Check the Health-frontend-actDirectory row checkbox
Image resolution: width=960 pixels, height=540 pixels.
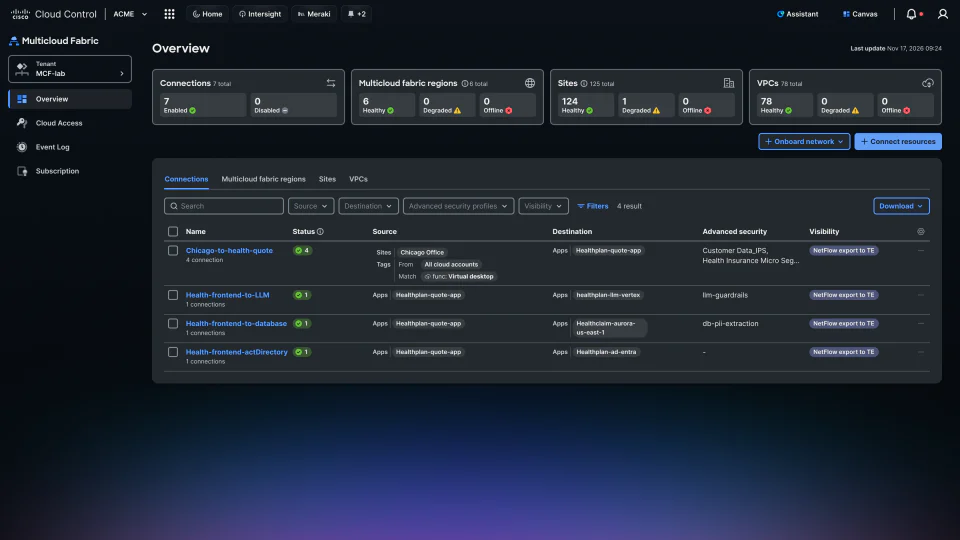173,352
